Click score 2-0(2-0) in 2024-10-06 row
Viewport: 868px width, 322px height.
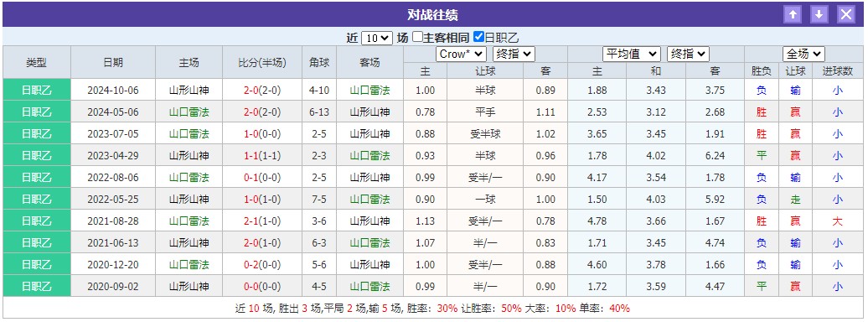pyautogui.click(x=262, y=90)
